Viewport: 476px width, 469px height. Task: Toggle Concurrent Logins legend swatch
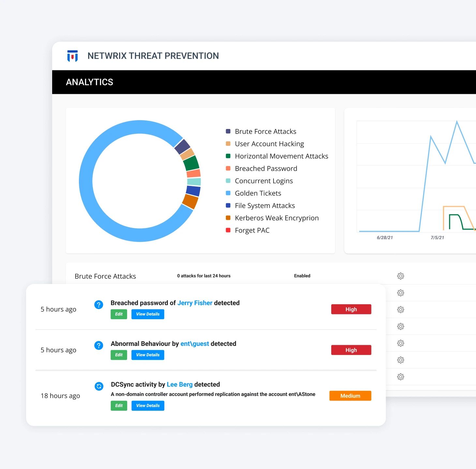point(228,181)
